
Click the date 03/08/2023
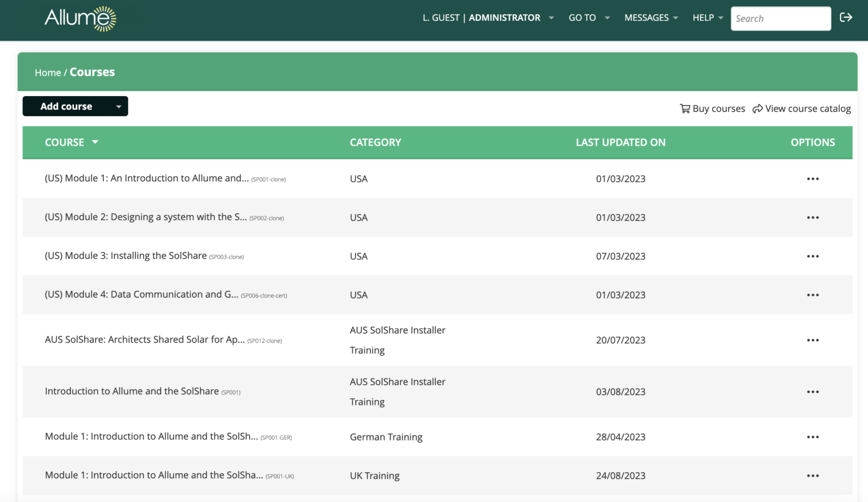(x=620, y=392)
